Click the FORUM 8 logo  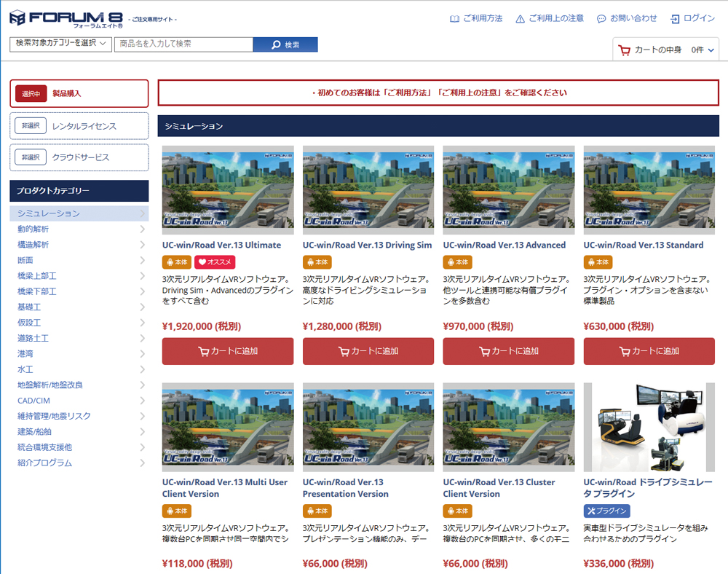pyautogui.click(x=66, y=19)
